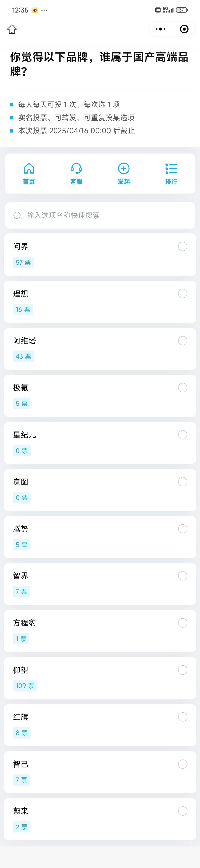Tap the 57 票 badge under 问界
The image size is (200, 868).
coord(23,263)
